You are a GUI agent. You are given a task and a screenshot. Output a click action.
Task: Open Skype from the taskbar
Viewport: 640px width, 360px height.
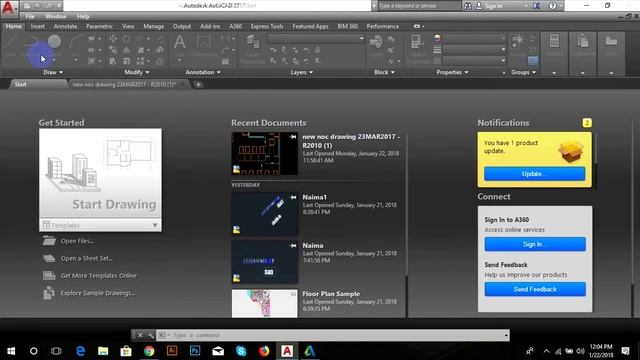click(241, 351)
